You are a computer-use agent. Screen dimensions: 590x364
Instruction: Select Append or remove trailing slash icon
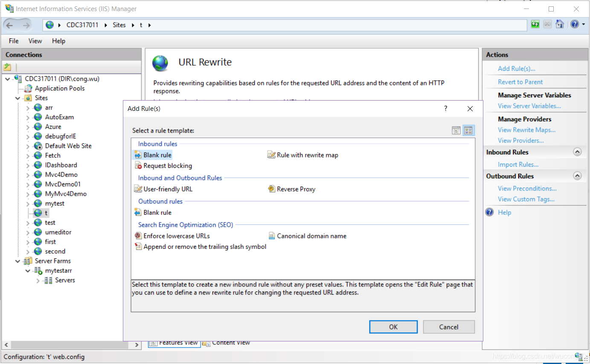pos(138,246)
